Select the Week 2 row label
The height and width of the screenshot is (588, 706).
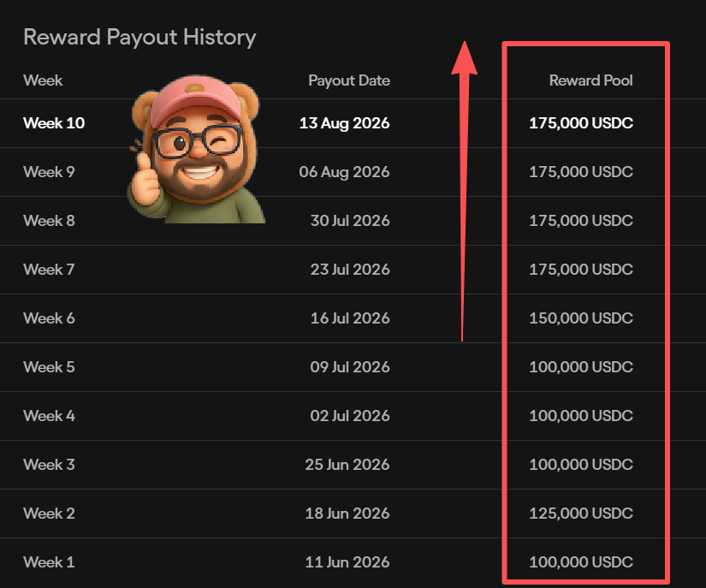(49, 514)
